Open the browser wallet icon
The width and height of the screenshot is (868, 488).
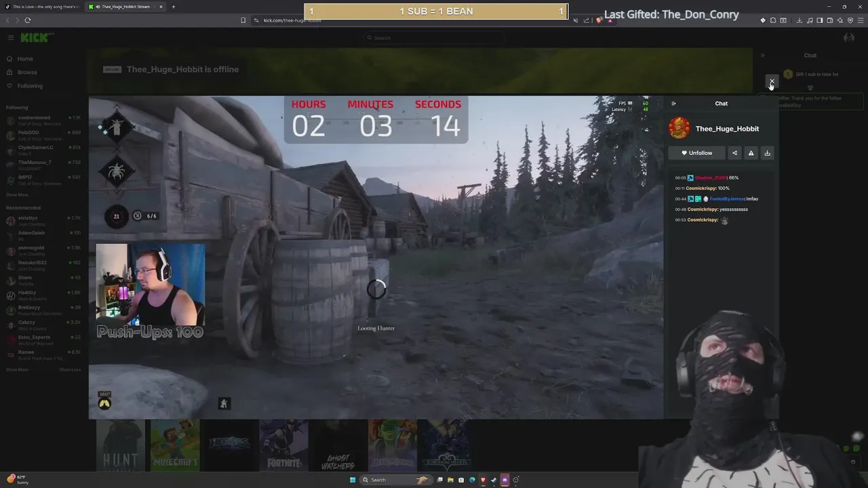click(x=830, y=20)
